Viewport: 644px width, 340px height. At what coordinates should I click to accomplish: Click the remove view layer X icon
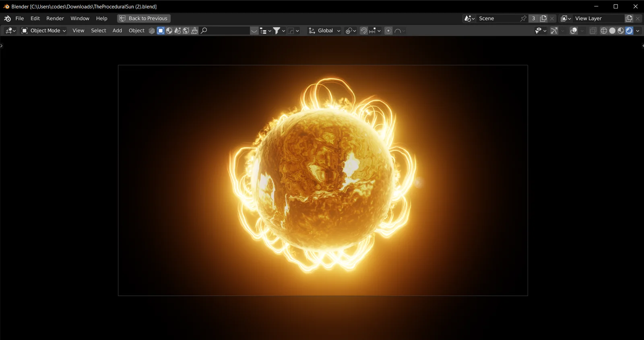coord(638,19)
